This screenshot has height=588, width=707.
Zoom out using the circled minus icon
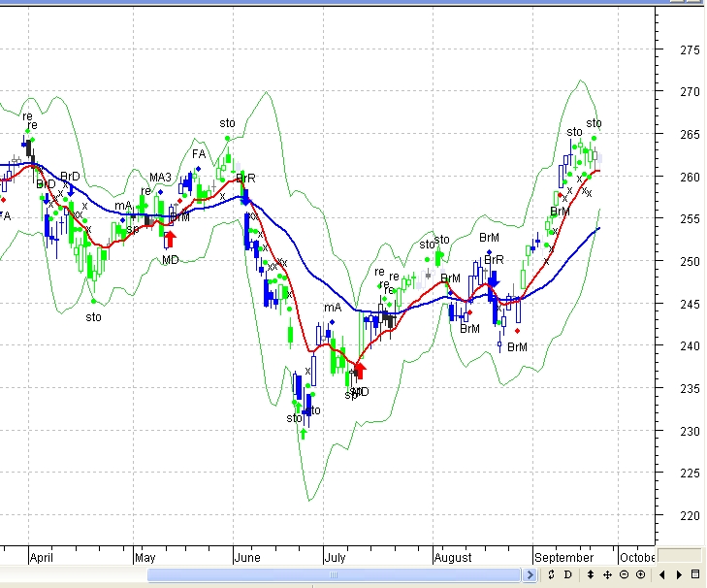click(624, 575)
